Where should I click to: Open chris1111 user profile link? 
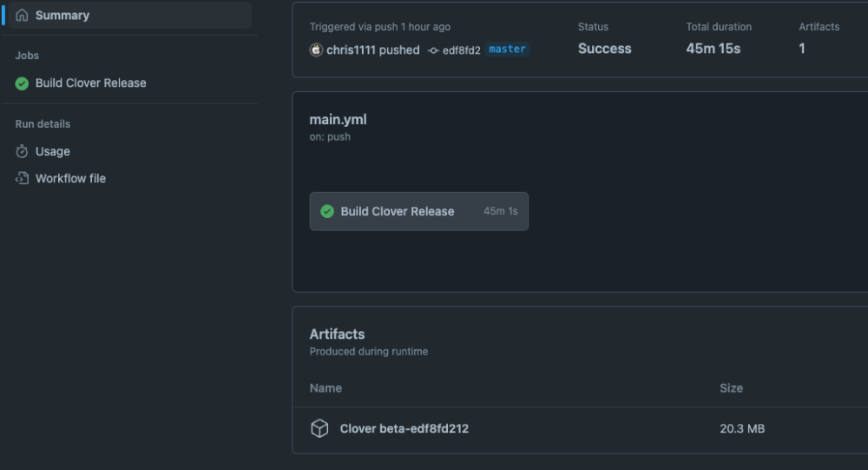(x=351, y=50)
